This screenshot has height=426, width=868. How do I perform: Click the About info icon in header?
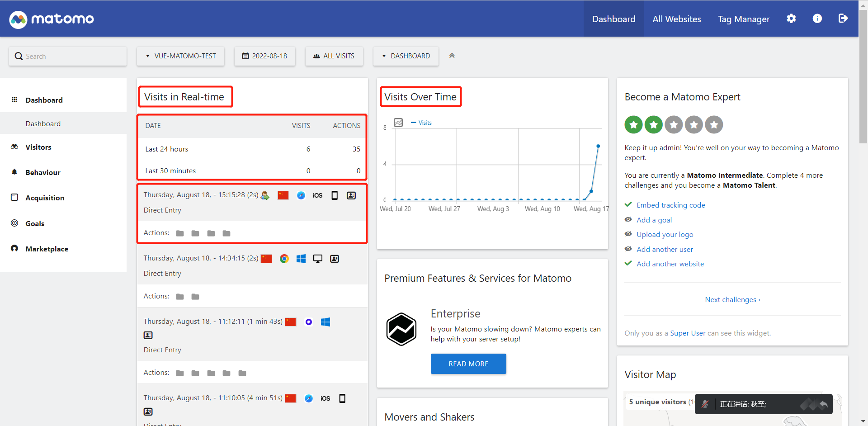(x=817, y=19)
